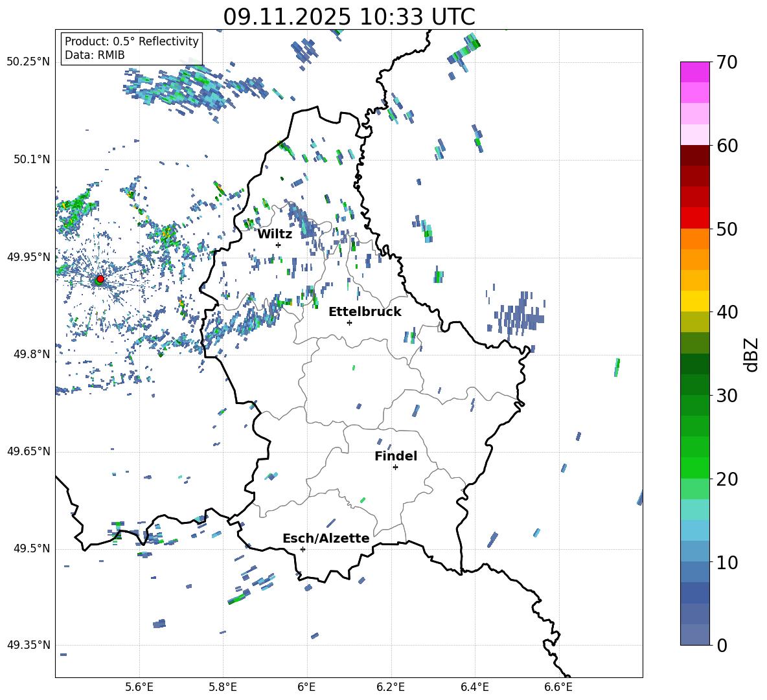Click the 49.5°N latitude label

coord(32,548)
